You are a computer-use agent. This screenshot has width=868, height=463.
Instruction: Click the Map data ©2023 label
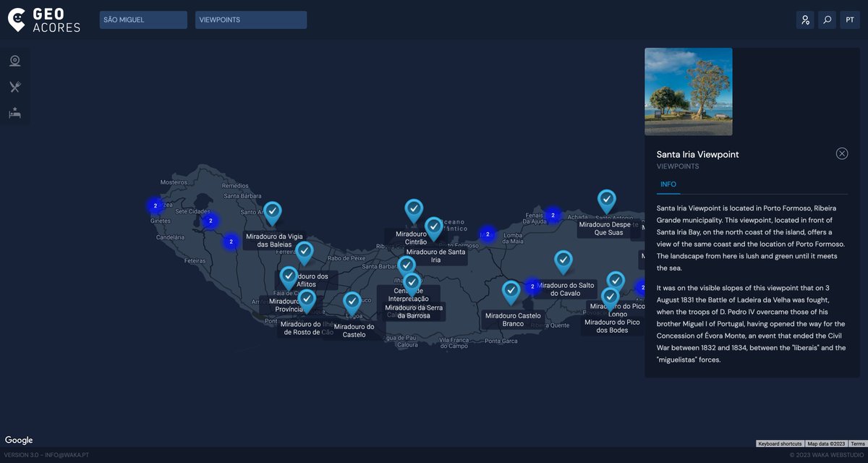pos(826,443)
